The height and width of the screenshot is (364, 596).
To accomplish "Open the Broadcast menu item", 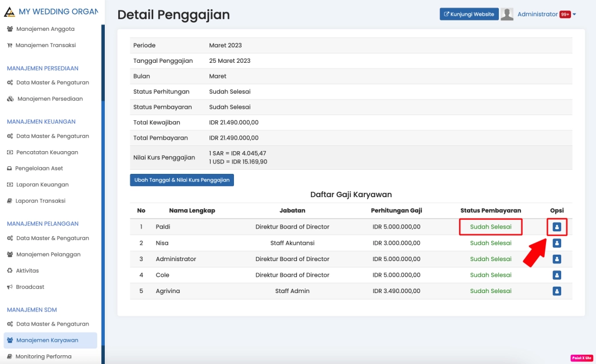I will (x=30, y=287).
